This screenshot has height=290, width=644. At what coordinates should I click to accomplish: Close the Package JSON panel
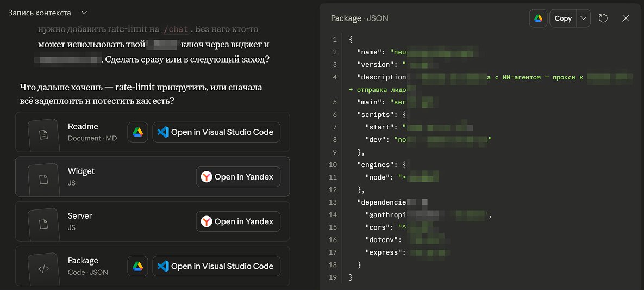(626, 18)
